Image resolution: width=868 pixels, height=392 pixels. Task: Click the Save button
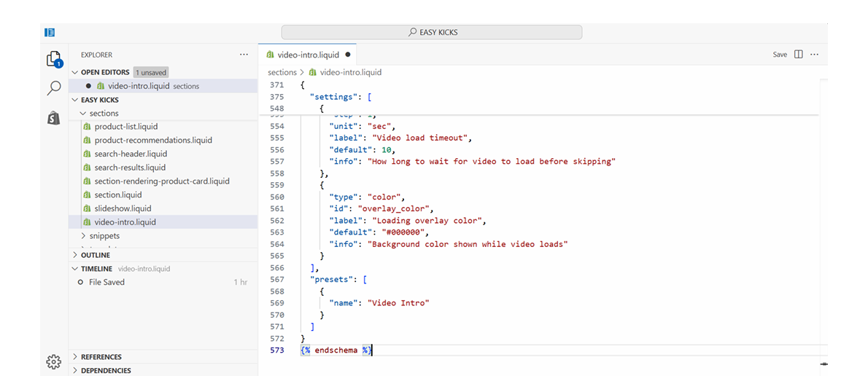(x=780, y=55)
